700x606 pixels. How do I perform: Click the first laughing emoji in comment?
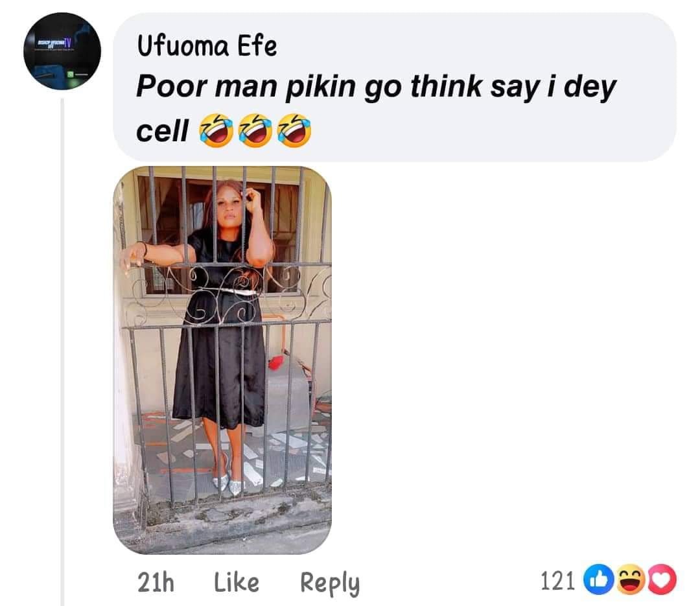(216, 130)
